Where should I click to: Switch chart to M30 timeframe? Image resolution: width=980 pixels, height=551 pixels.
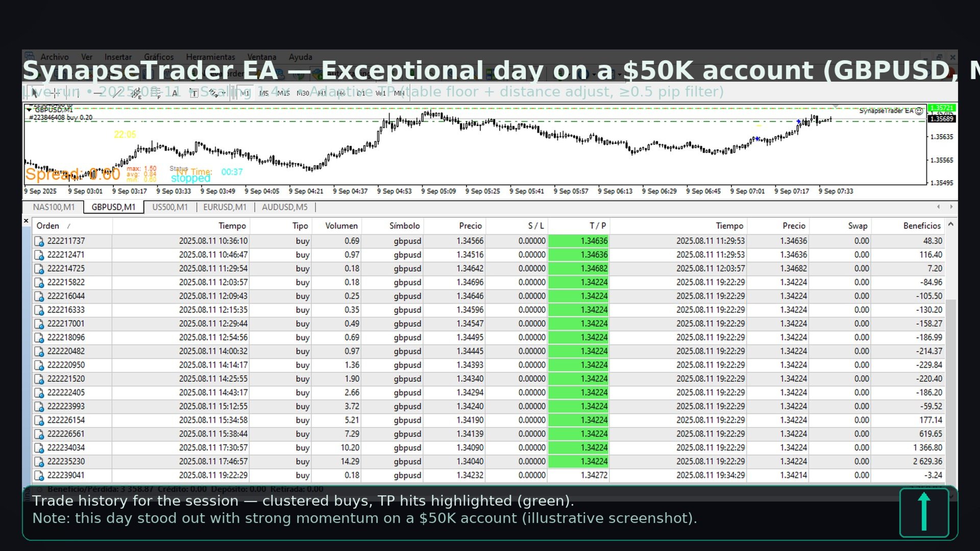coord(303,93)
